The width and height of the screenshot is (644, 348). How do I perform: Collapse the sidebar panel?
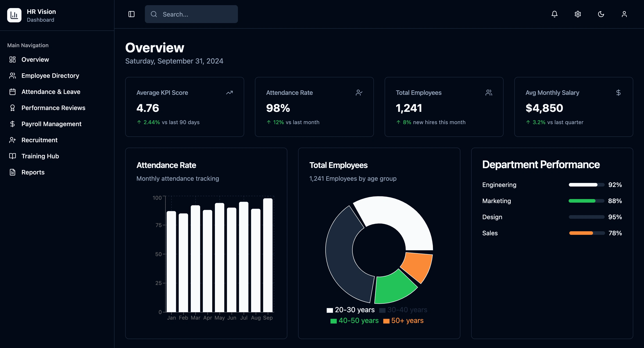pyautogui.click(x=131, y=14)
